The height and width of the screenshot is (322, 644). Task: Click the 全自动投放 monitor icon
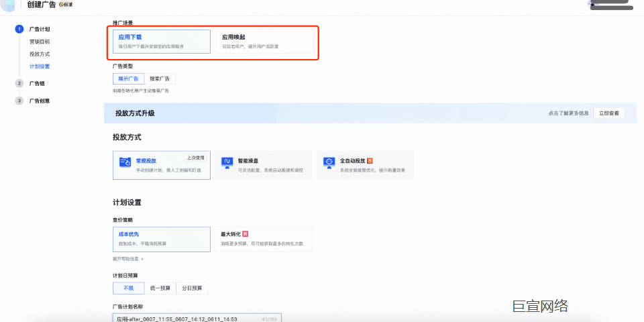point(329,162)
